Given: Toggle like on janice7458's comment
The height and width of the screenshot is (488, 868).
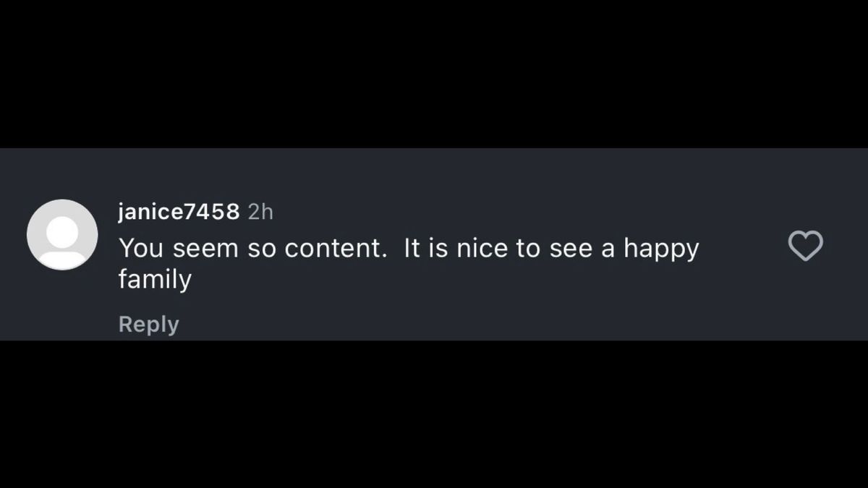Looking at the screenshot, I should (x=805, y=246).
